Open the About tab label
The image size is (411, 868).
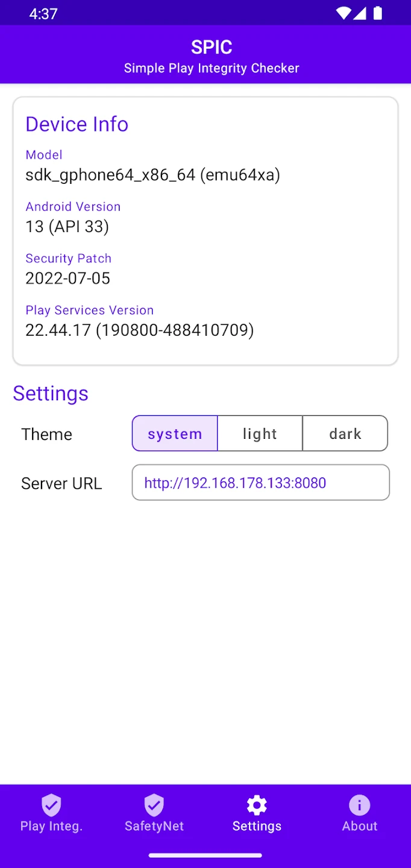[360, 826]
